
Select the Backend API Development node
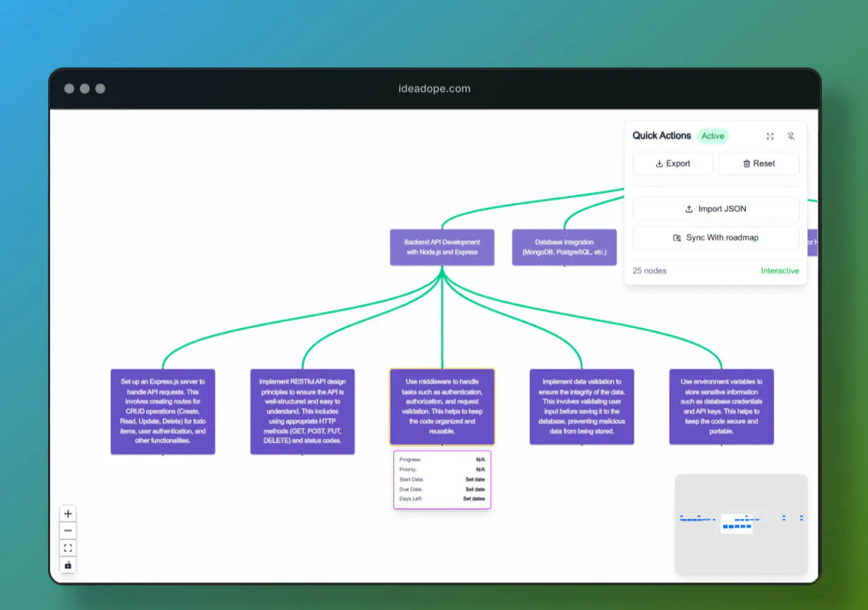point(442,247)
